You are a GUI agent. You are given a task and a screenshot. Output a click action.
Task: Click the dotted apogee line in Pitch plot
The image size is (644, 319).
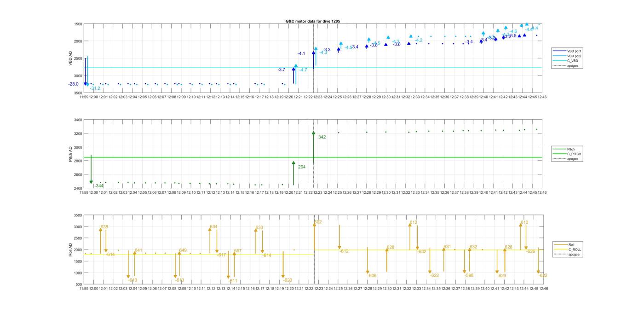click(x=314, y=154)
